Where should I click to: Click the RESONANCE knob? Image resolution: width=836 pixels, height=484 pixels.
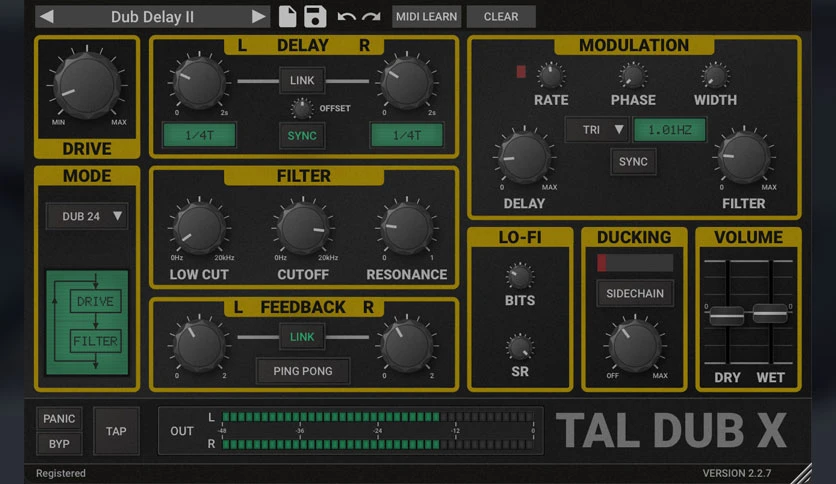point(407,228)
